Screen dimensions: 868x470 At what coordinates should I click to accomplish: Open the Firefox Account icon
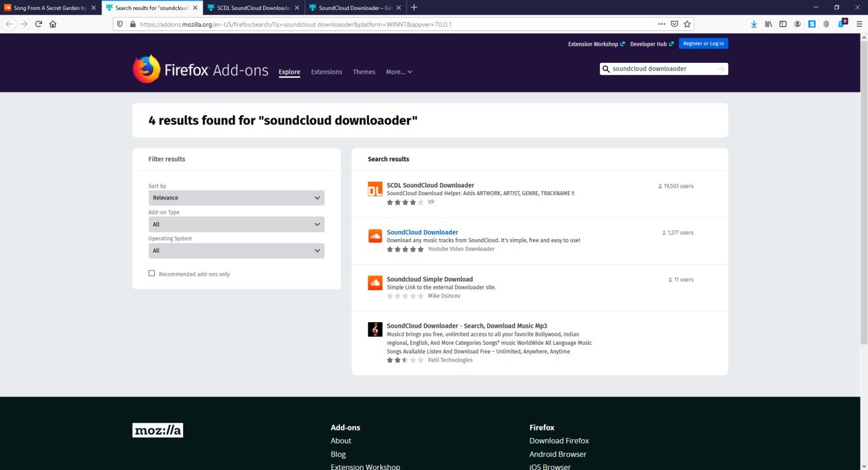tap(798, 24)
